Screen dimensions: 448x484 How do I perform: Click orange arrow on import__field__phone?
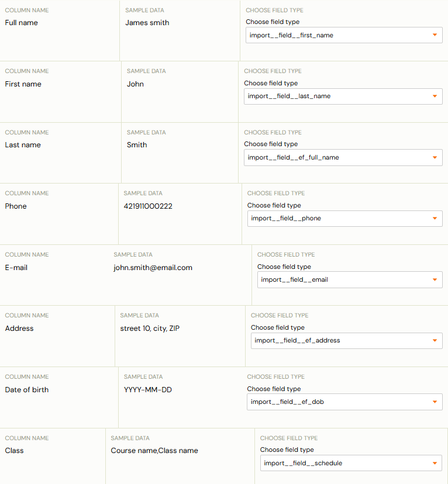pyautogui.click(x=435, y=218)
